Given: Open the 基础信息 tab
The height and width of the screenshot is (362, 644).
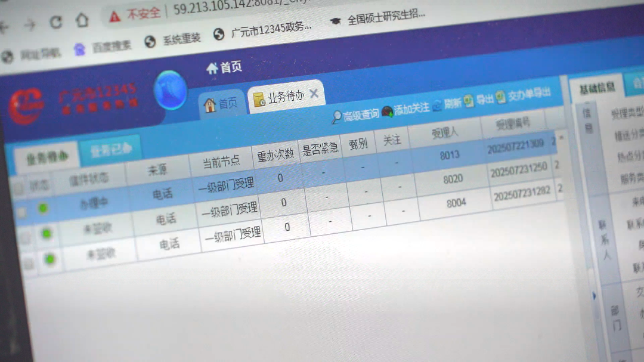Looking at the screenshot, I should (597, 88).
